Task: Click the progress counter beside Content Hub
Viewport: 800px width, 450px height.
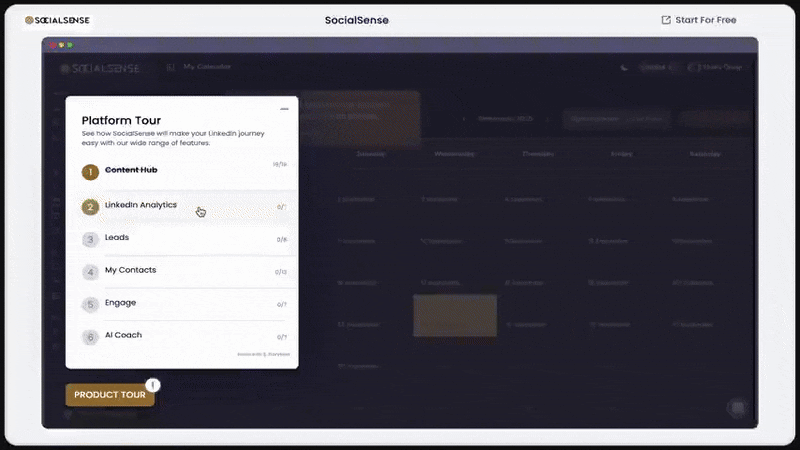Action: click(x=280, y=164)
